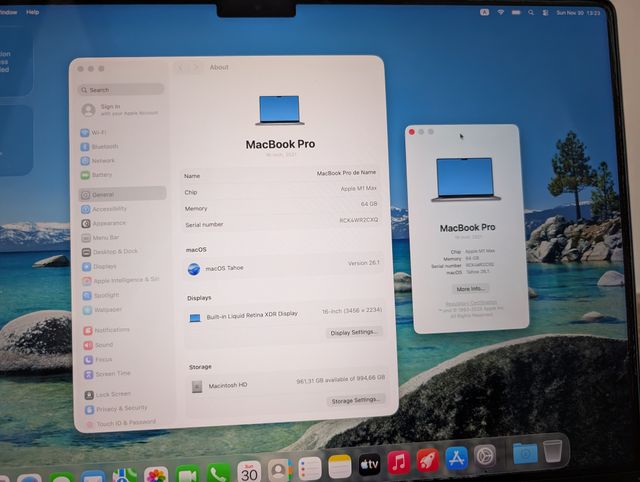Click the Macintosh HD drive icon
This screenshot has height=482, width=640.
(x=197, y=386)
